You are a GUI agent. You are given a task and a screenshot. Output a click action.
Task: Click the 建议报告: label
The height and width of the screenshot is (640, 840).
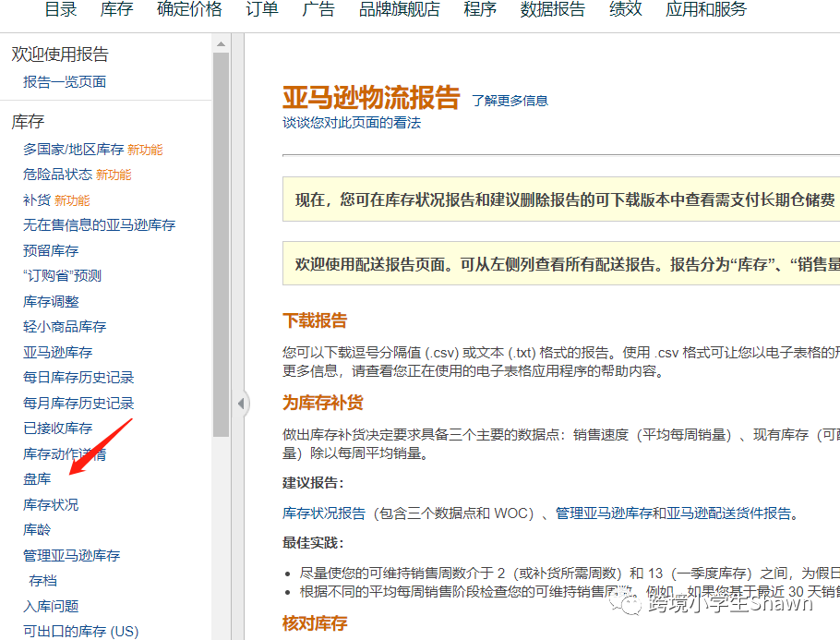point(312,483)
